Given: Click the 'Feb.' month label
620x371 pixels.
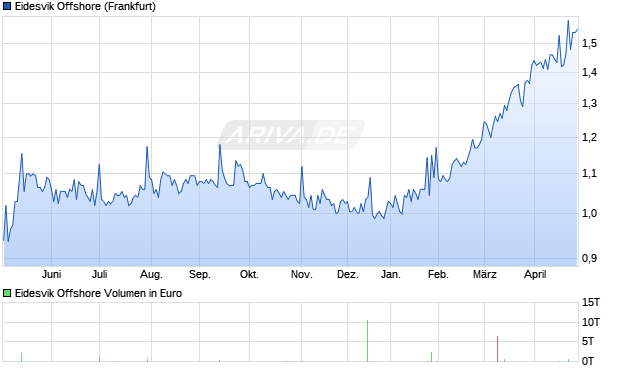Looking at the screenshot, I should [x=438, y=274].
